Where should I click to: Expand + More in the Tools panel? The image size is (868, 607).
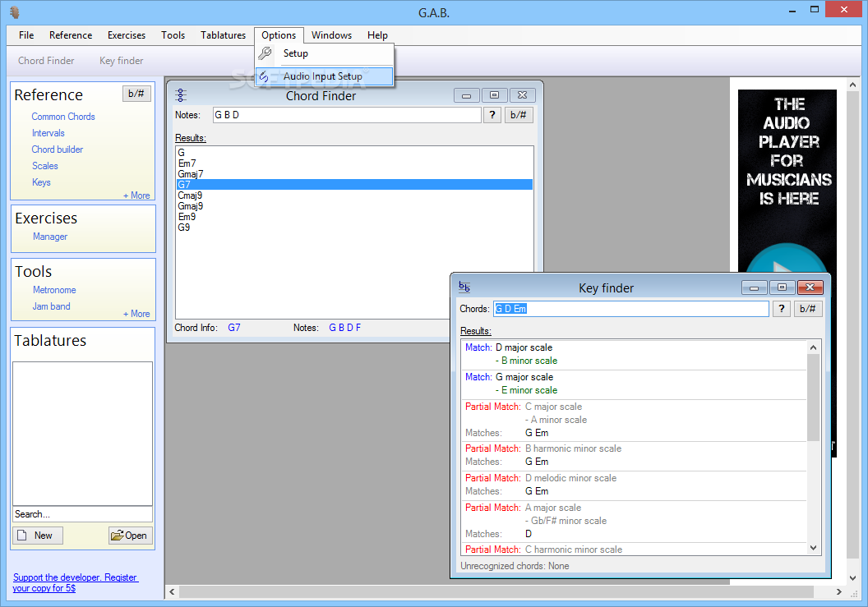coord(136,314)
